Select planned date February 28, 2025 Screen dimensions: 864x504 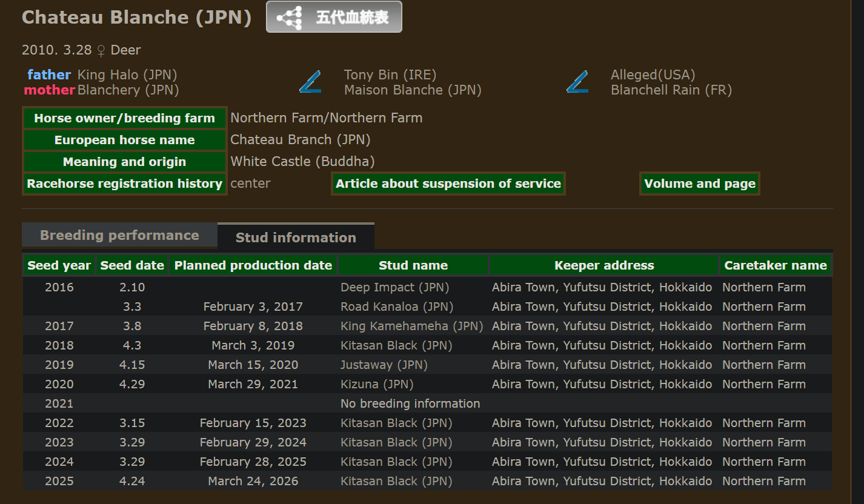253,462
